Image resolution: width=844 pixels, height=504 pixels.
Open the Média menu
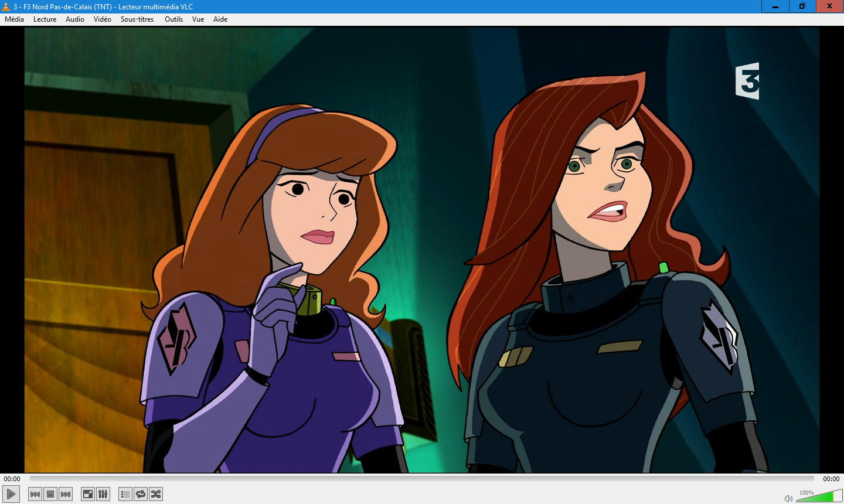[14, 19]
